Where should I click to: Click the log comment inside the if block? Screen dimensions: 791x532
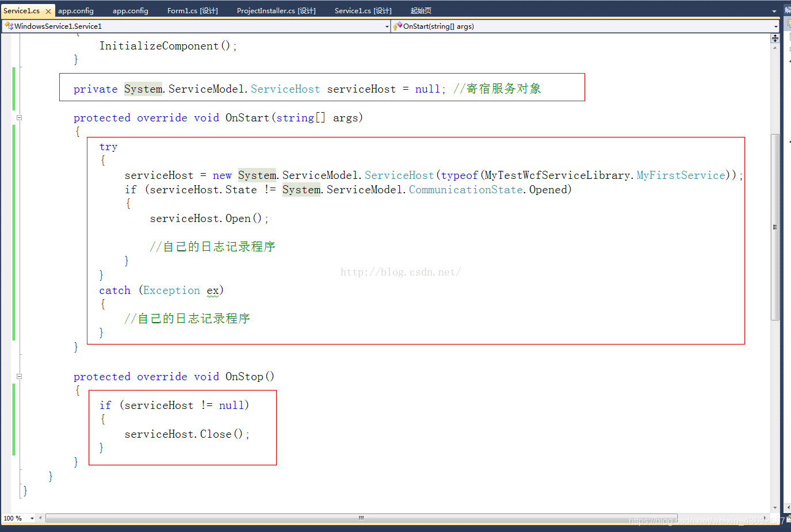[213, 247]
